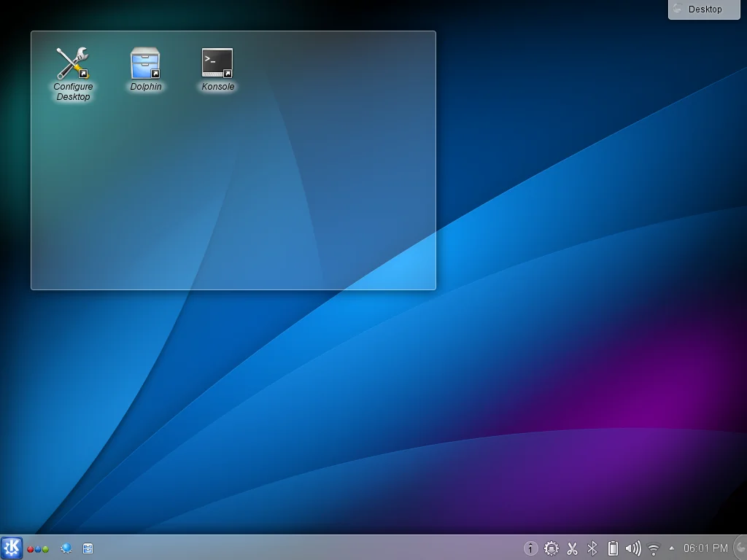Screen dimensions: 747x560
Task: Open the Desktop toolbox button
Action: 704,9
